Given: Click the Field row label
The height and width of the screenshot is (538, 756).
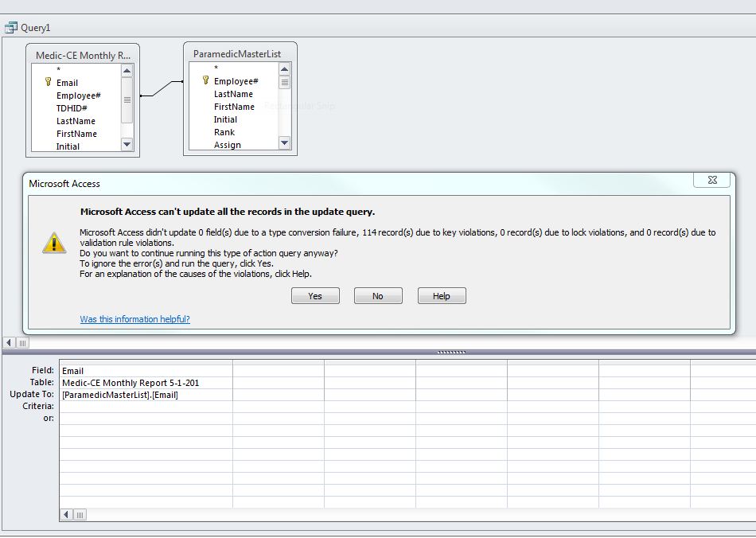Looking at the screenshot, I should click(43, 370).
